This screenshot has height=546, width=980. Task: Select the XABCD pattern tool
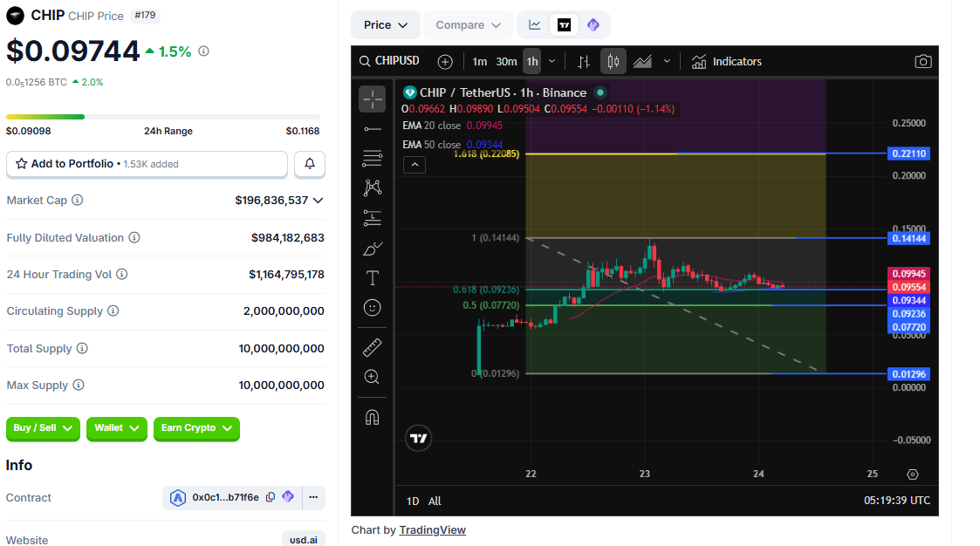[x=372, y=188]
